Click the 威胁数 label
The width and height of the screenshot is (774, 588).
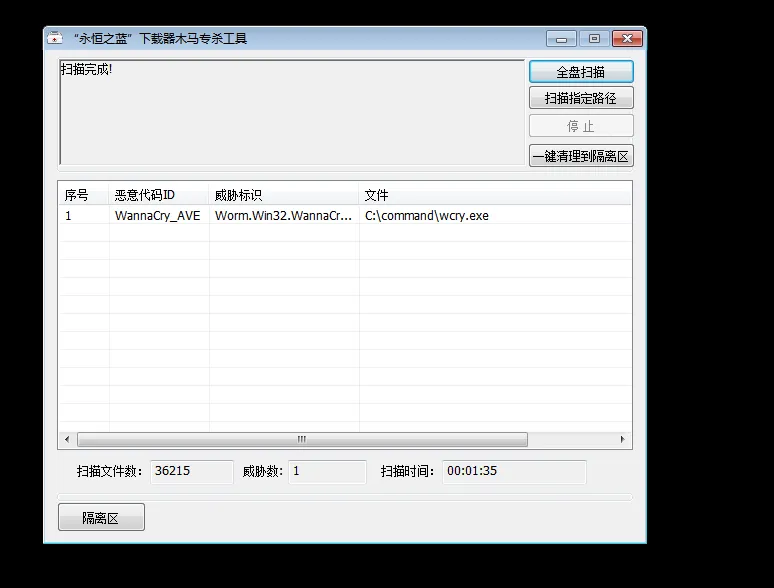(x=263, y=471)
